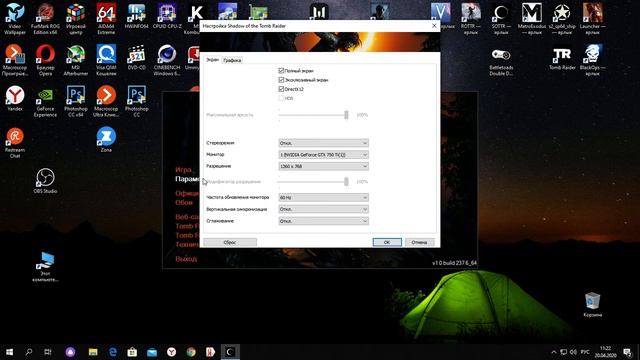Expand the Stereo mode dropdown
640x360 pixels.
tap(323, 143)
